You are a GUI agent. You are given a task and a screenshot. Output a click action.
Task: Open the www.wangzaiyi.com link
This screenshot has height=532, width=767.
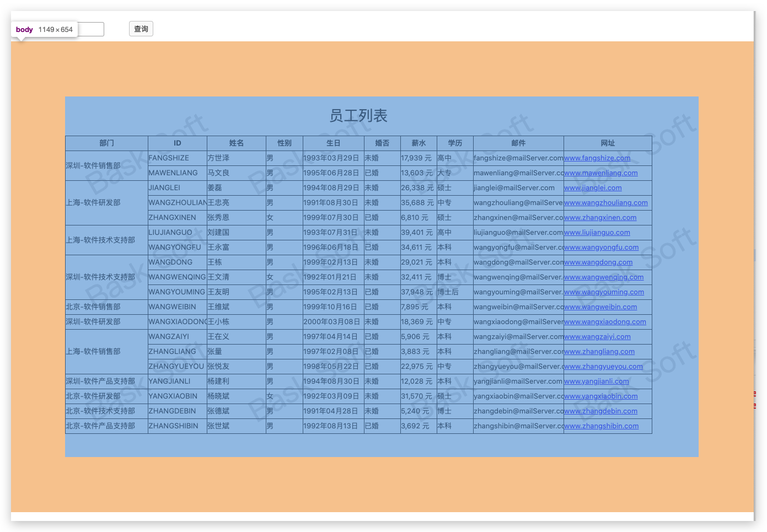pos(597,337)
